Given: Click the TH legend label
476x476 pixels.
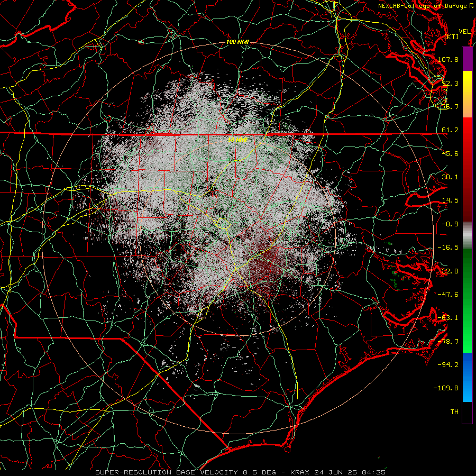Looking at the screenshot, I should point(454,412).
